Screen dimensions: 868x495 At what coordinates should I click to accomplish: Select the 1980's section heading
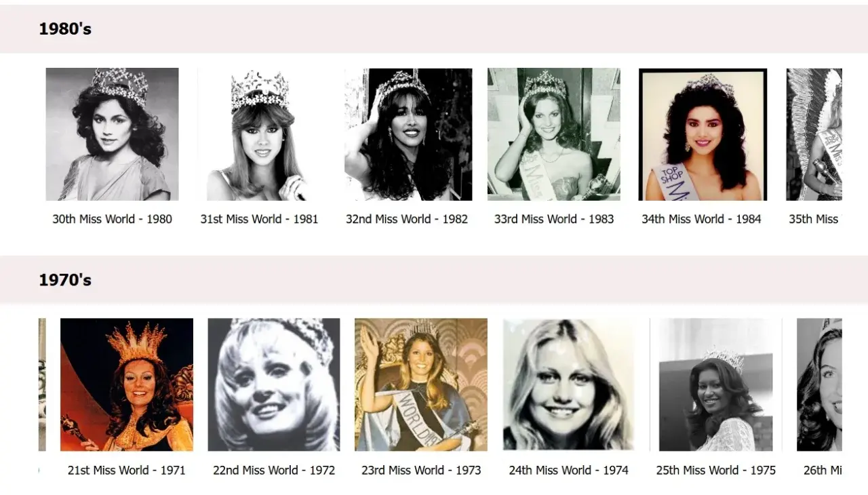click(65, 29)
